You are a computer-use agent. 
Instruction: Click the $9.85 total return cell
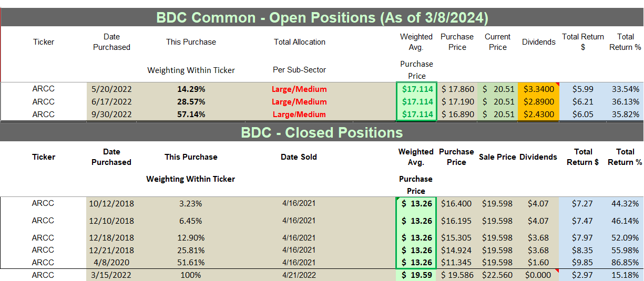[x=582, y=263]
